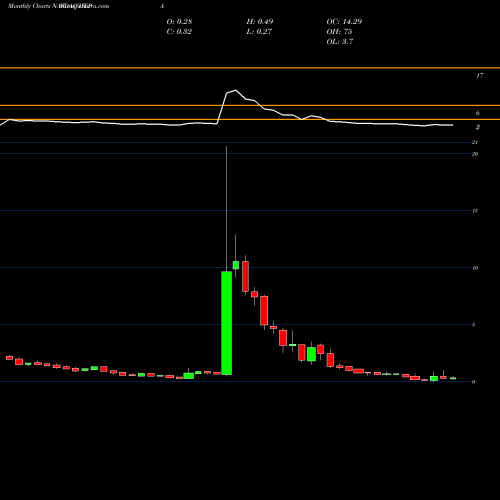Click the 'O: 0.28' open price text
Screen dimensions: 500x500
(x=179, y=22)
